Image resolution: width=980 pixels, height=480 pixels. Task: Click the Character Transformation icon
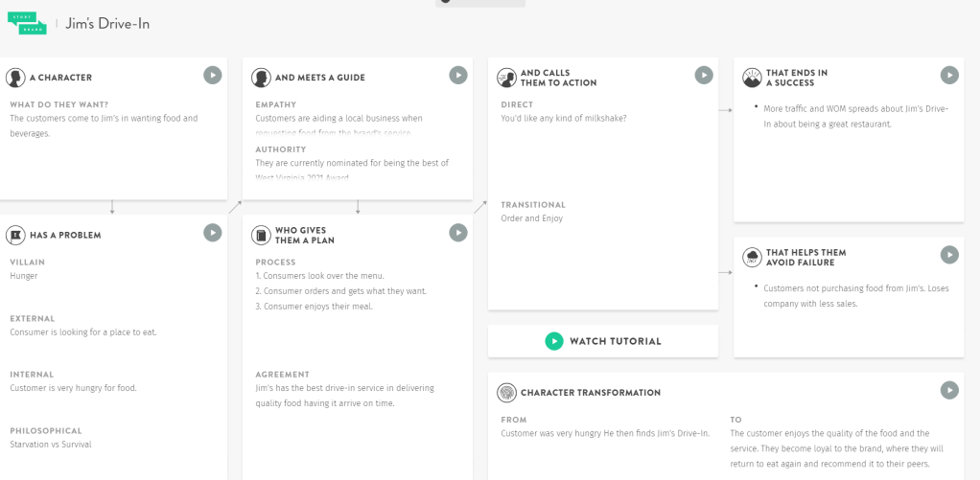pyautogui.click(x=506, y=393)
